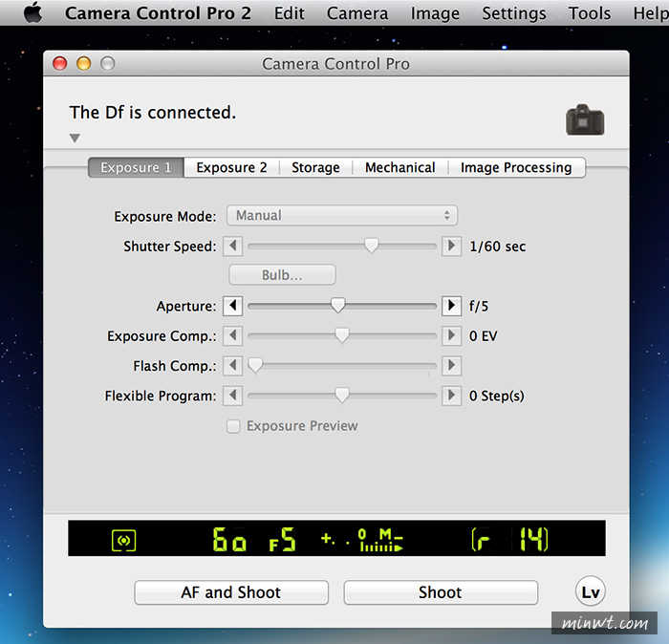669x644 pixels.
Task: Increase Aperture with right arrow
Action: [451, 306]
